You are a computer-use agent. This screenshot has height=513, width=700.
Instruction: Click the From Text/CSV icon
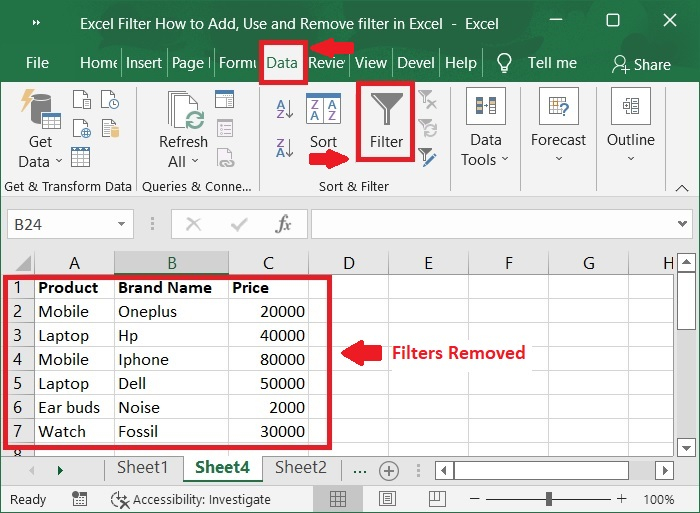pos(82,100)
